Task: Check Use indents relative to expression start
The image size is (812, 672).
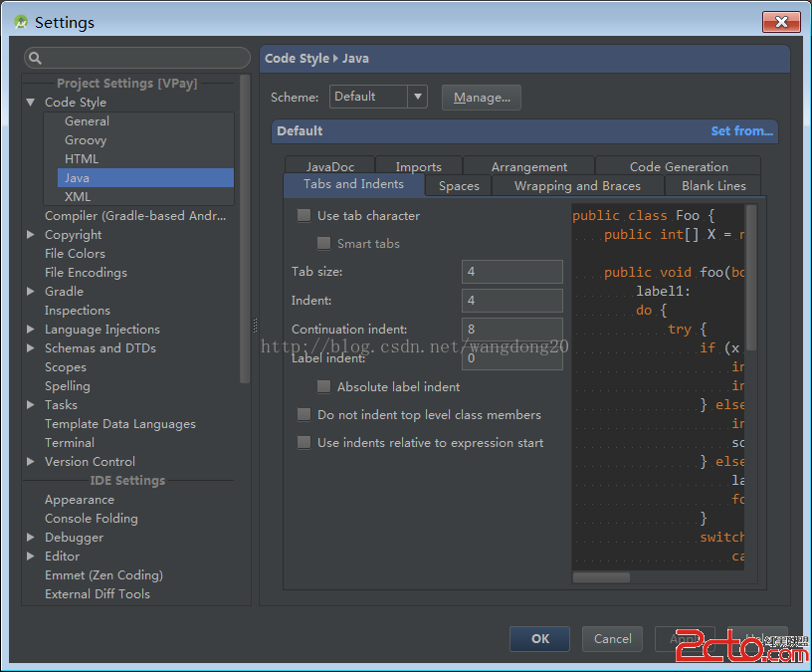Action: pyautogui.click(x=304, y=443)
